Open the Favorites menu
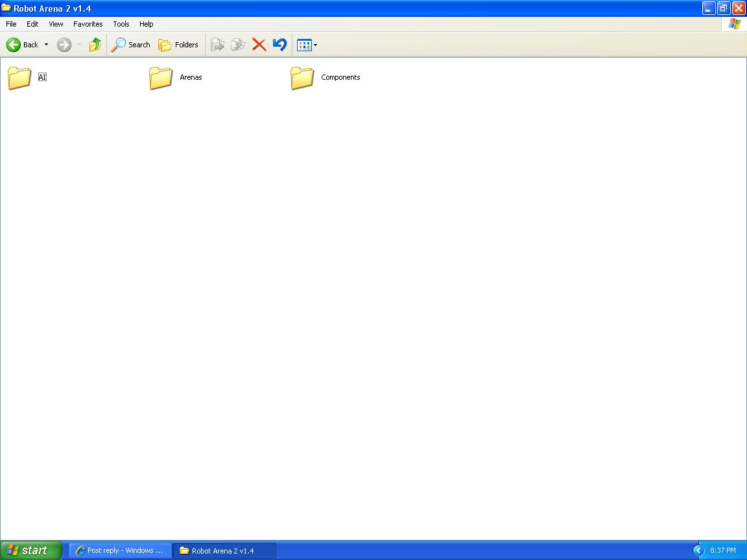This screenshot has height=560, width=747. [88, 24]
